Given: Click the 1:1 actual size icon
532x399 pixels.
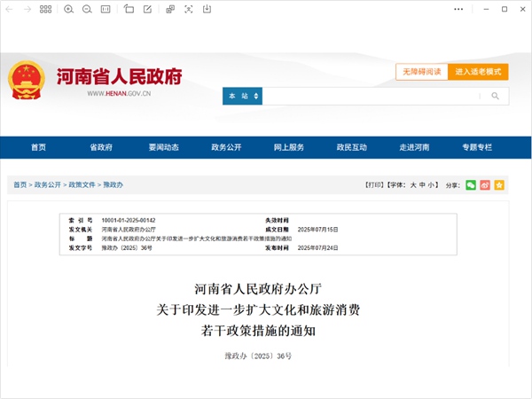Looking at the screenshot, I should [106, 9].
